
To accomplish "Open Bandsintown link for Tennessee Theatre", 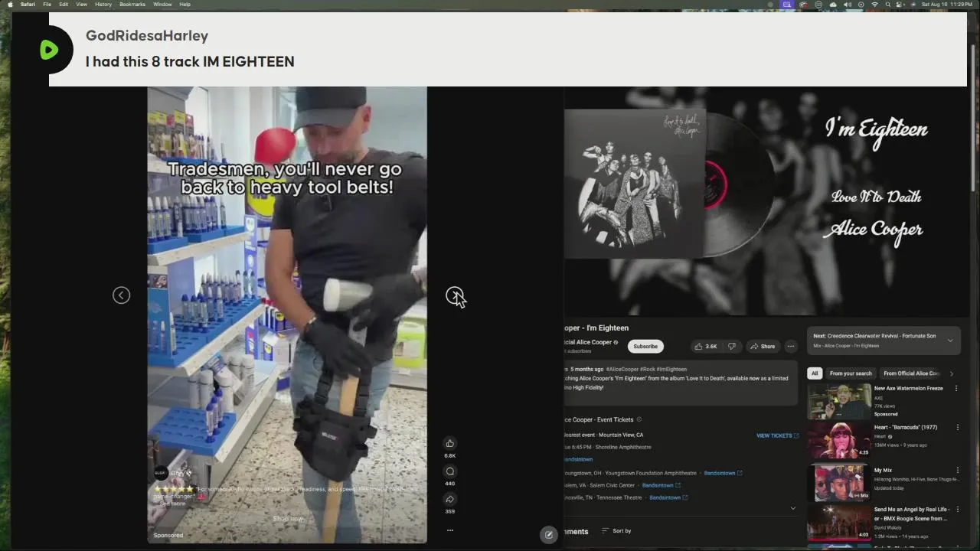I will point(668,497).
